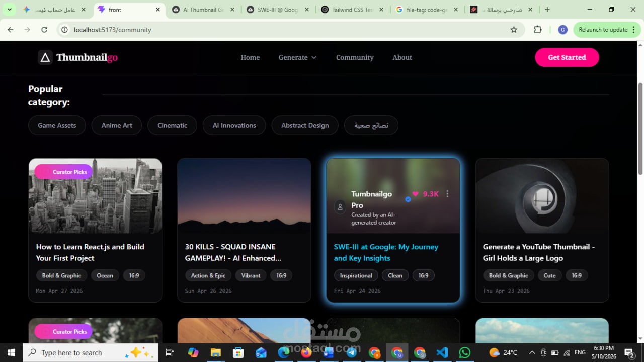The height and width of the screenshot is (362, 644).
Task: Open 'SWE-III at Google: My Journey' title
Action: click(x=386, y=252)
